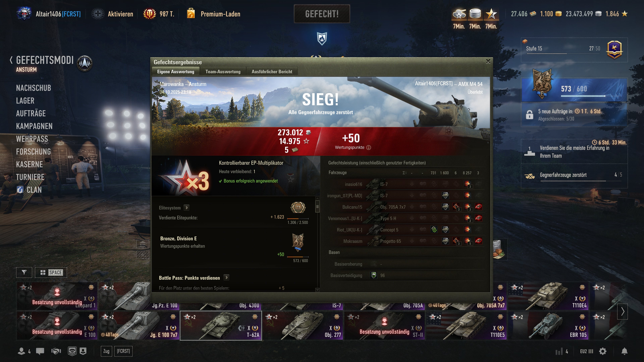Open the Premium-Laden link
Image resolution: width=644 pixels, height=362 pixels.
point(220,14)
